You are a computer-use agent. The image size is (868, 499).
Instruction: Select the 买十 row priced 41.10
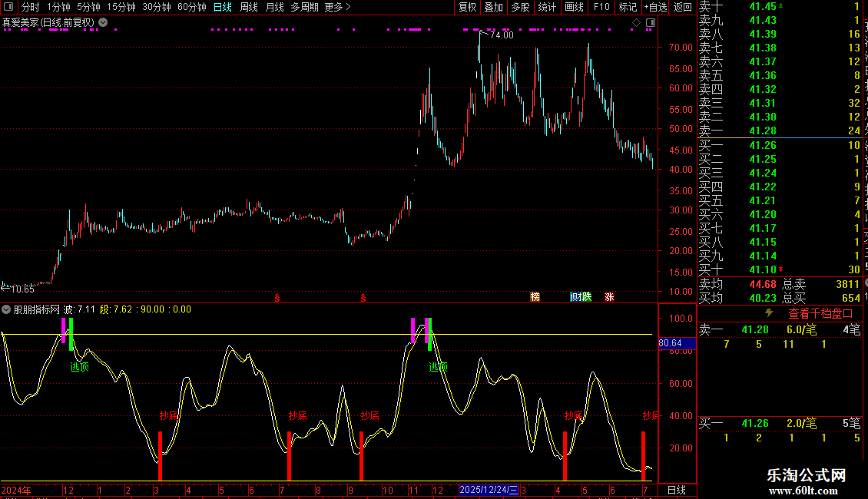click(x=780, y=269)
